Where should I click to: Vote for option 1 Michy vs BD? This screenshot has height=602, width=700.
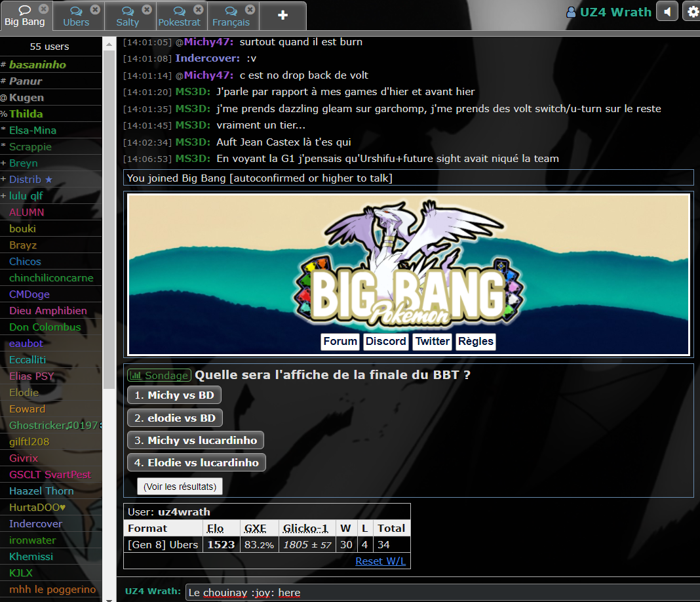point(174,395)
